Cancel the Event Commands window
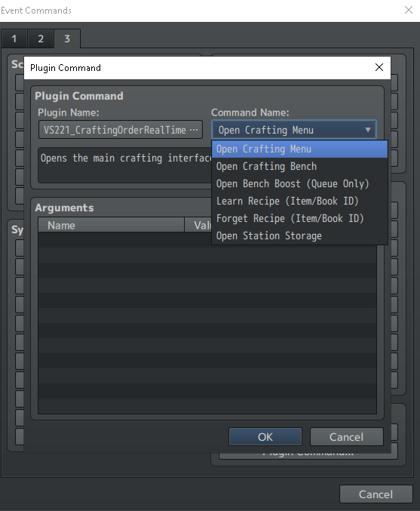 click(376, 494)
